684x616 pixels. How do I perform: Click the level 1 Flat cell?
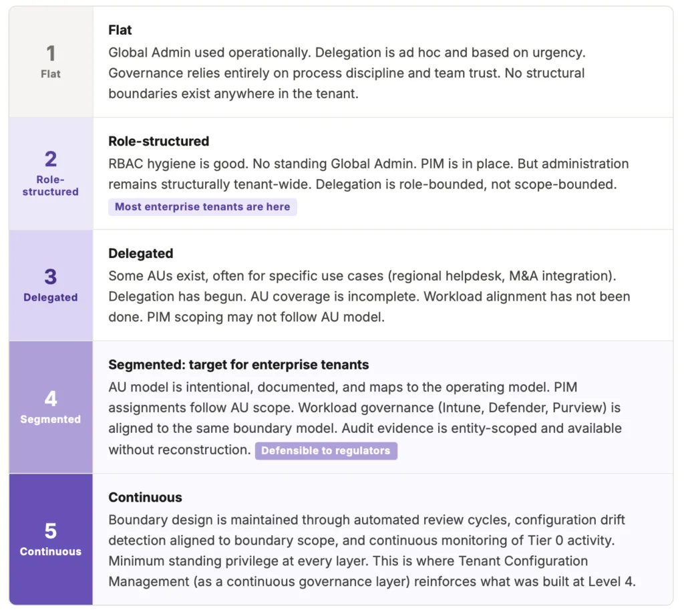51,62
